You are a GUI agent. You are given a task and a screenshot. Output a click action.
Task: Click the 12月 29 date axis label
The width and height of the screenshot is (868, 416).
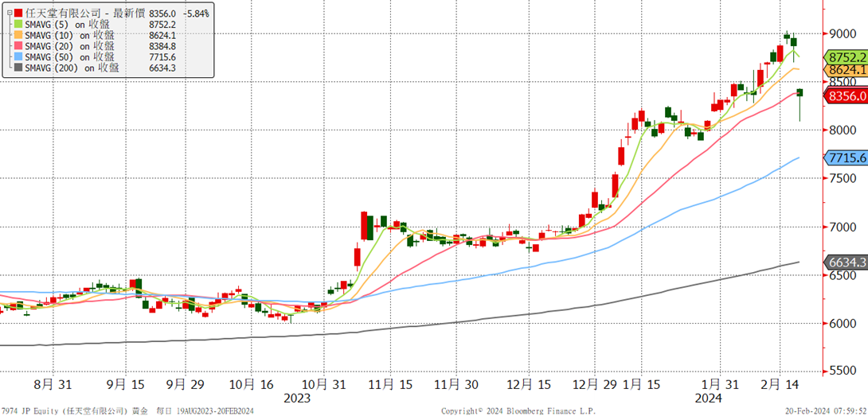tap(595, 383)
